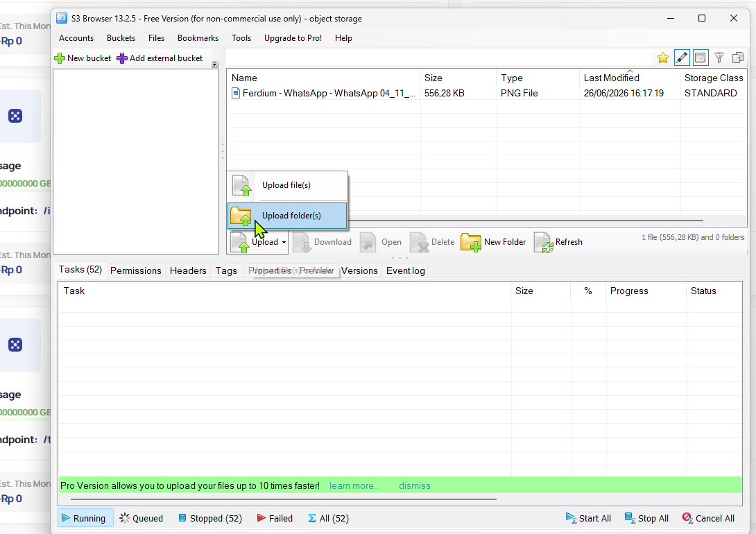Image resolution: width=756 pixels, height=534 pixels.
Task: Open the Bookmarks menu
Action: [x=198, y=38]
